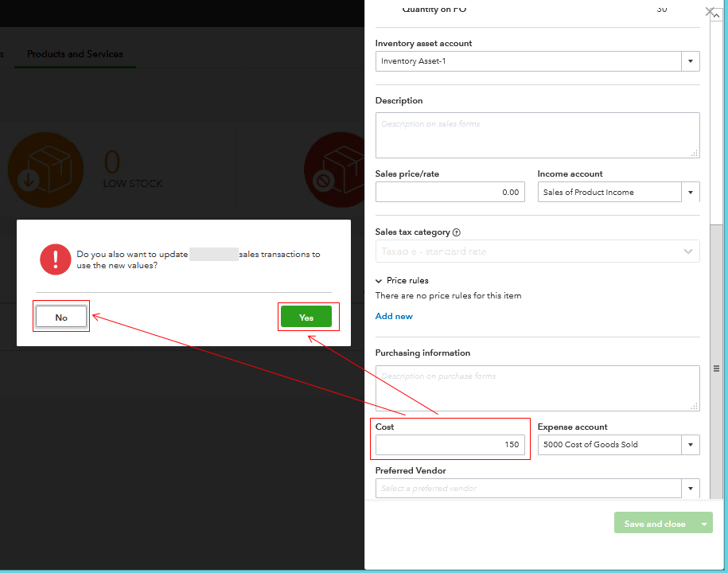The image size is (728, 573).
Task: Click the LOW STOCK label
Action: [x=133, y=184]
